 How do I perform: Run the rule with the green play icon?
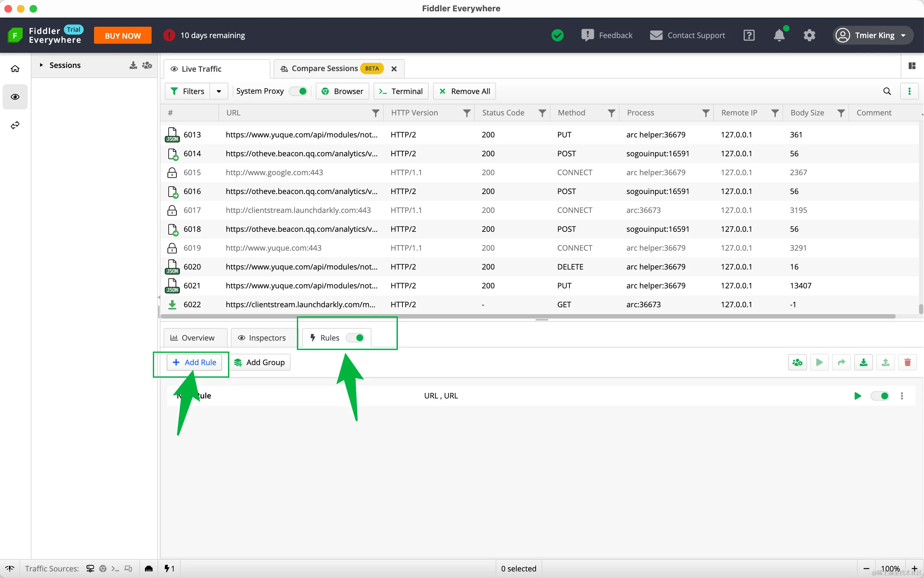tap(857, 396)
